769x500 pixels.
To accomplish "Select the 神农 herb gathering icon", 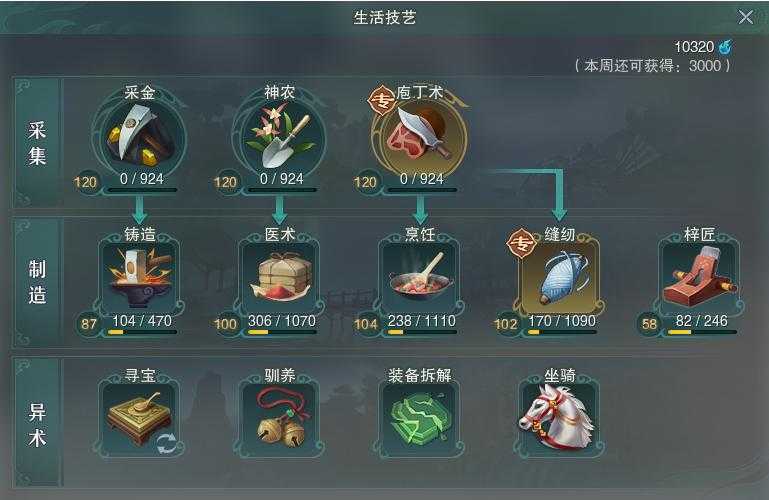I will click(279, 140).
